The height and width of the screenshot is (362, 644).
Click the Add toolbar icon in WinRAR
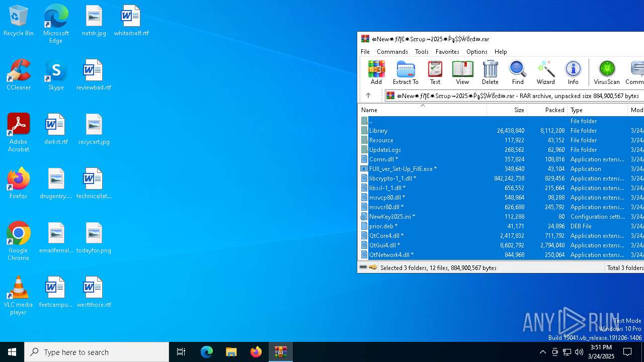point(376,72)
